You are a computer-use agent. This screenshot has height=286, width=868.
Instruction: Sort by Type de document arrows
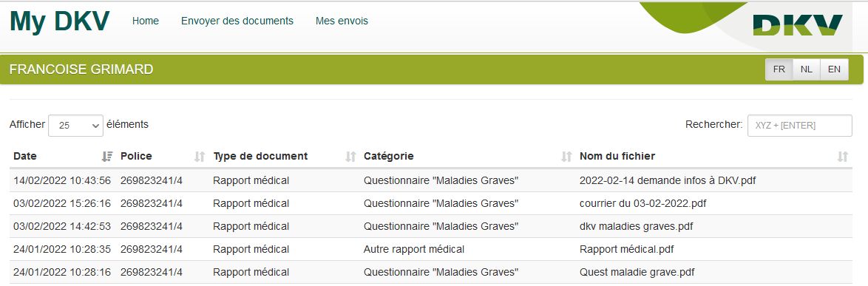(350, 157)
